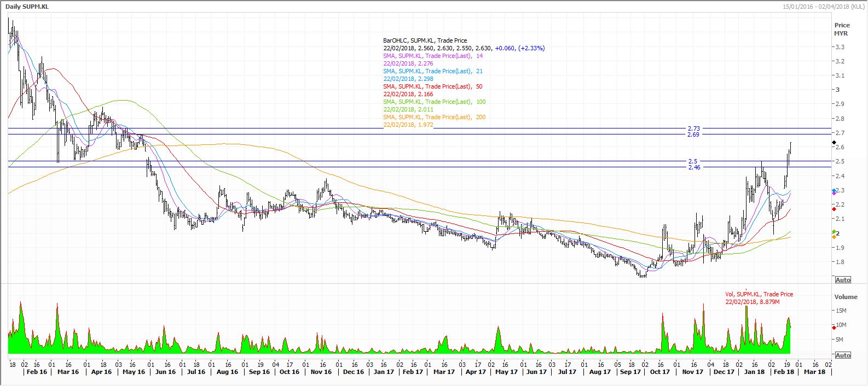Select the BarOHLC SUPM.KL legend title

425,40
